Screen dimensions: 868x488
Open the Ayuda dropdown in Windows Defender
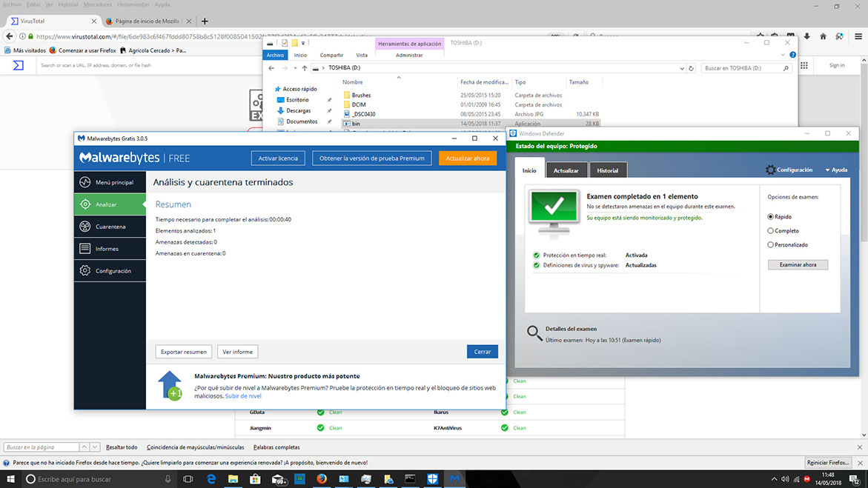tap(836, 170)
